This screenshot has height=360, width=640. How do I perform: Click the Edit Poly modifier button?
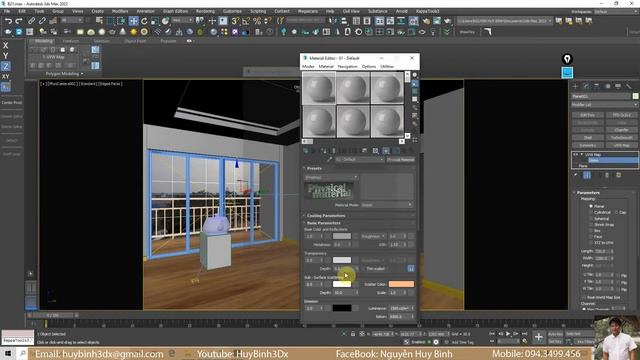(588, 115)
